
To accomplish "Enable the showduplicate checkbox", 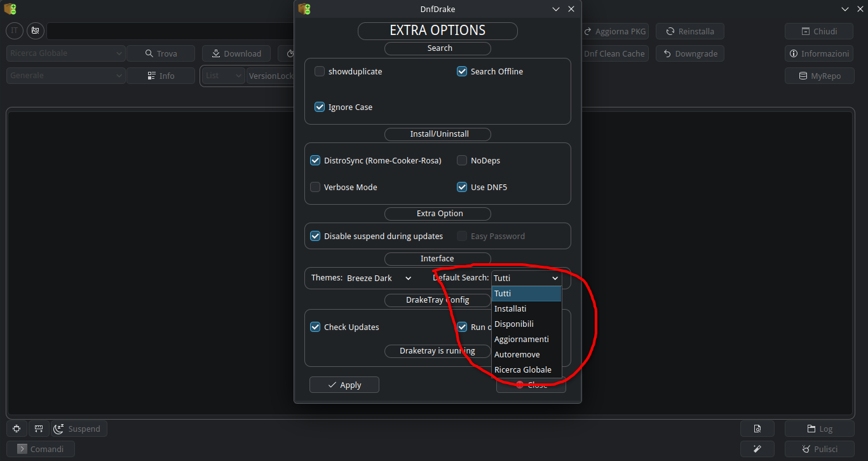I will click(320, 71).
